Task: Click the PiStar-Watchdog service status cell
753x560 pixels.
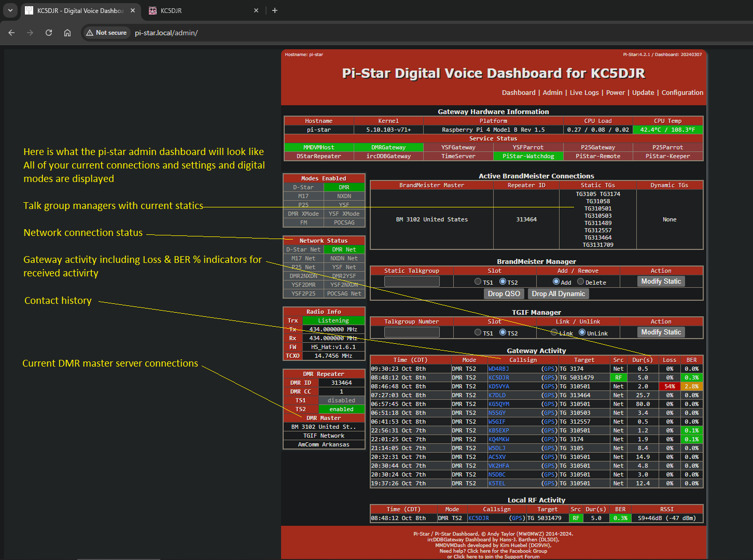Action: point(528,157)
